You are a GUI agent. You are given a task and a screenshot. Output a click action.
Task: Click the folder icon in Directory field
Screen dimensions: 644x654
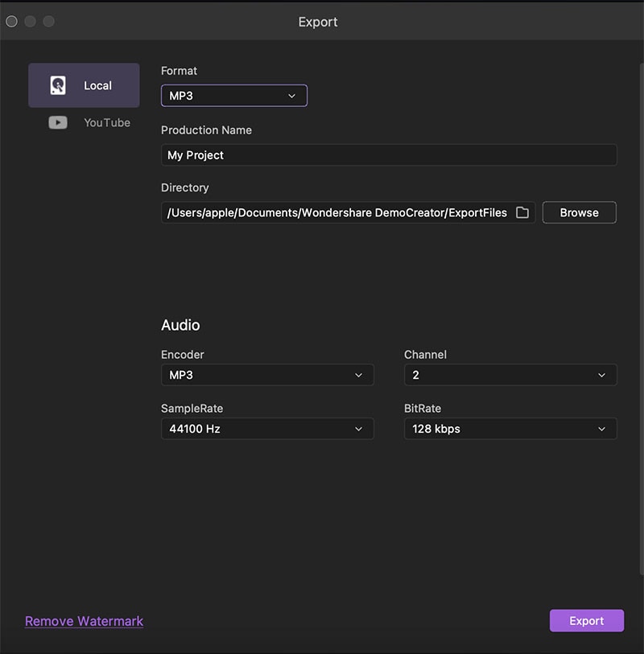[x=522, y=212]
